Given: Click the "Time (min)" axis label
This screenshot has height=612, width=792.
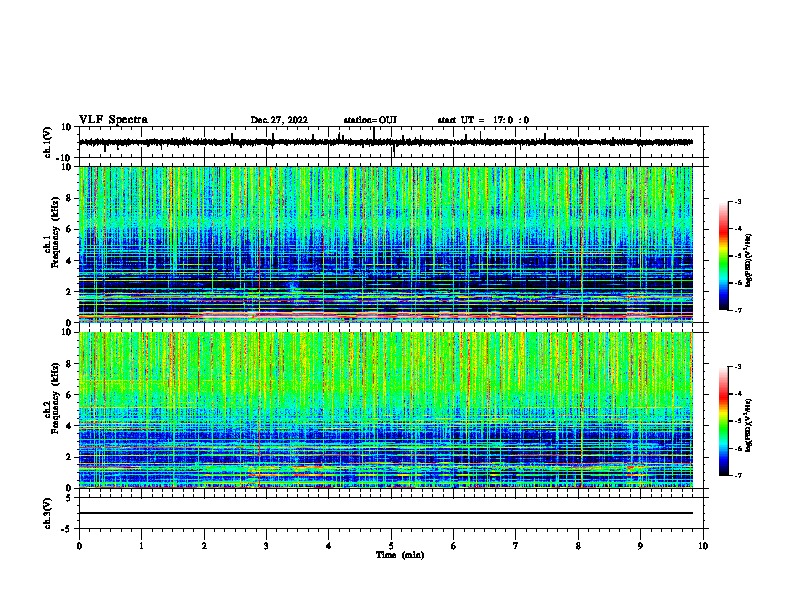Looking at the screenshot, I should [x=400, y=555].
